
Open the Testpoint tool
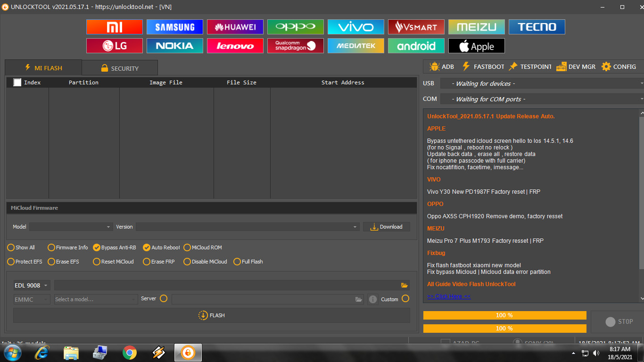[530, 67]
